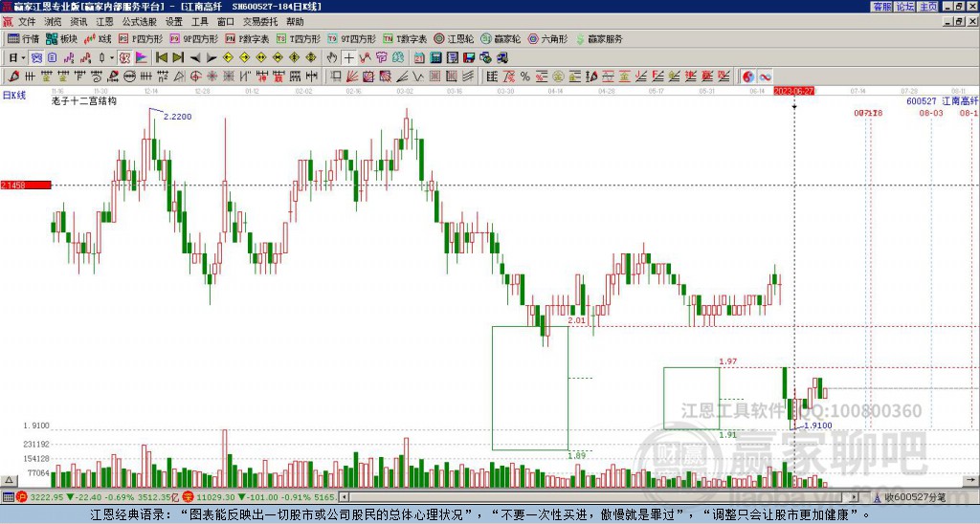Select the angle line tool icon
The width and height of the screenshot is (980, 524).
click(401, 76)
